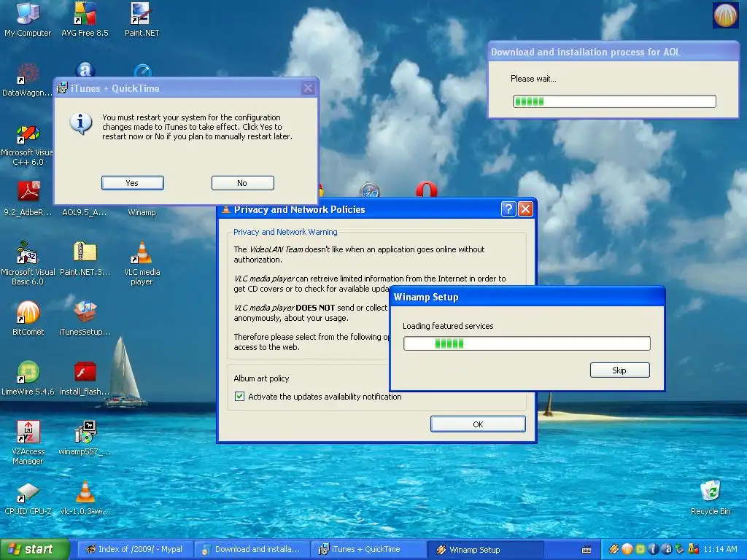
Task: Switch to 'Winamp Setup' taskbar button
Action: [x=485, y=550]
